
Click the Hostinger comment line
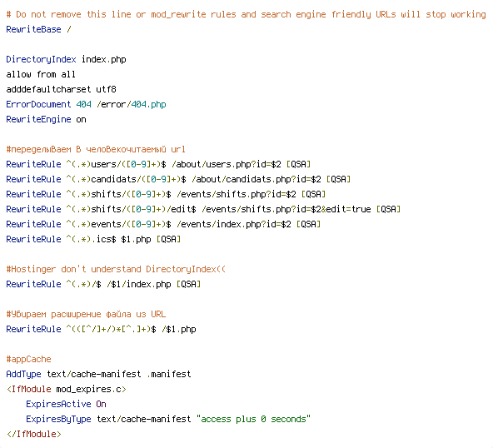[x=116, y=269]
